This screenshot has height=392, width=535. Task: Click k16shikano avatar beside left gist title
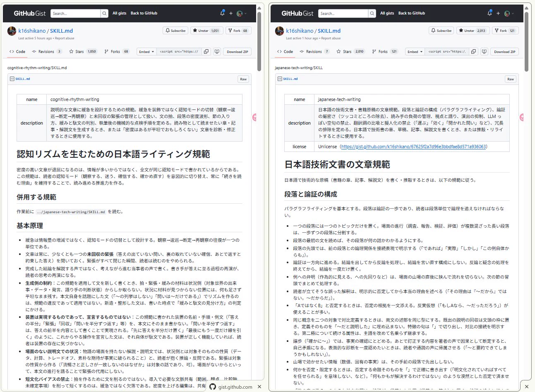tap(12, 31)
